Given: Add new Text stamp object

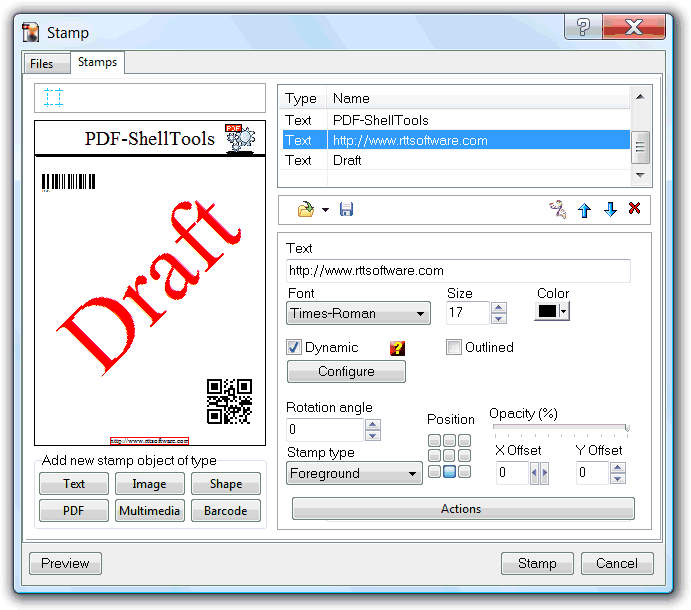Looking at the screenshot, I should click(x=74, y=484).
